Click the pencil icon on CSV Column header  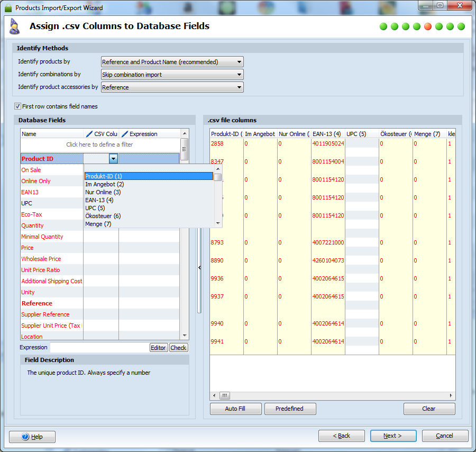coord(89,134)
